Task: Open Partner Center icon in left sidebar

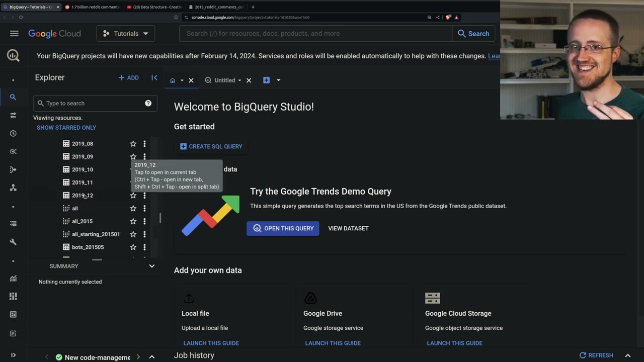Action: [13, 188]
